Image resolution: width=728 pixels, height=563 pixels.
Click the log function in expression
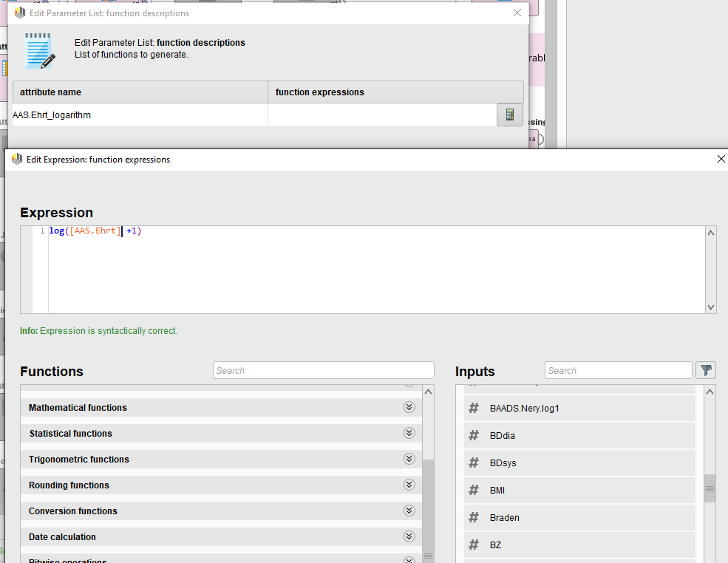point(57,231)
